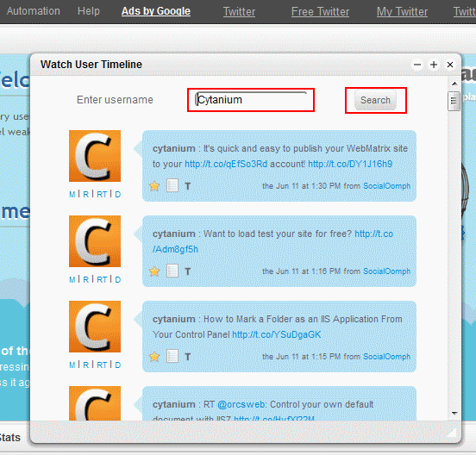The width and height of the screenshot is (476, 455).
Task: Click D link under WebMatrix tweet avatar
Action: (x=118, y=194)
